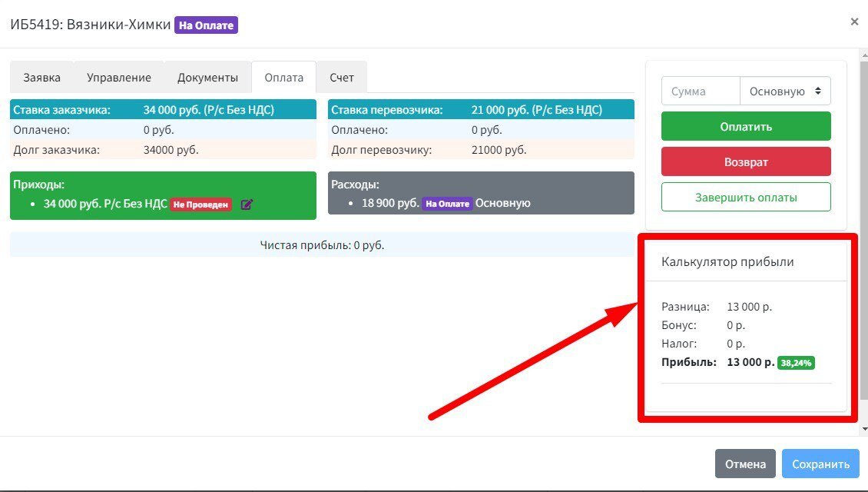The height and width of the screenshot is (492, 868).
Task: Click the Завершить оплаты button
Action: pos(746,198)
